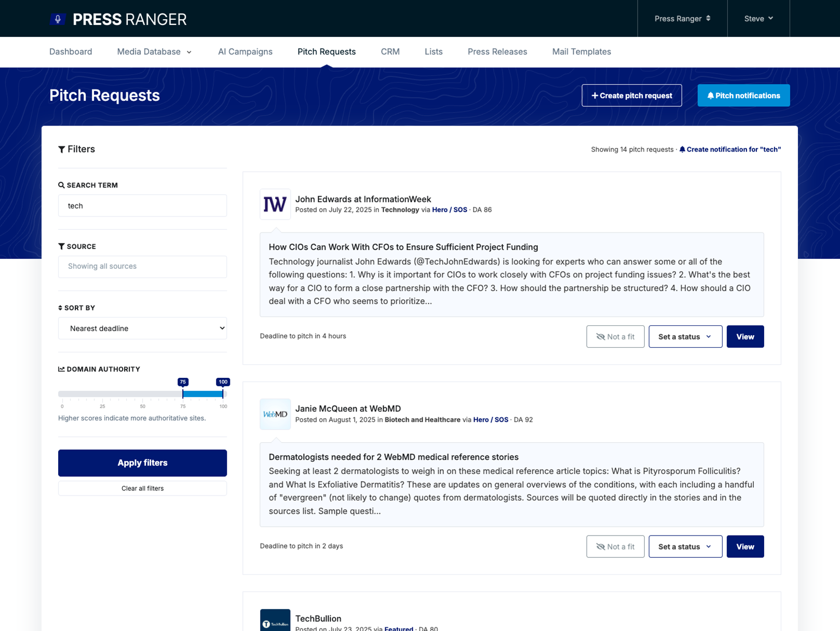Click Create notification for "tech" link

(x=730, y=149)
